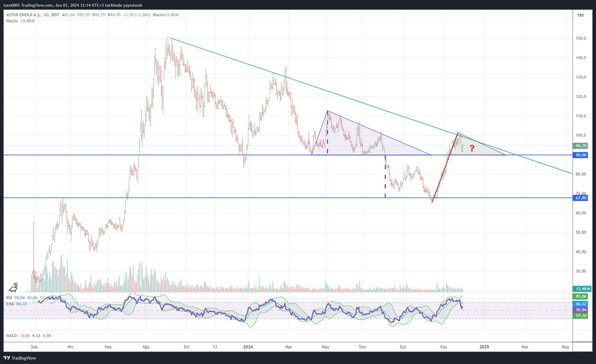Viewport: 596px width, 364px height.
Task: Click the 150,0 price axis label
Action: tap(582, 38)
